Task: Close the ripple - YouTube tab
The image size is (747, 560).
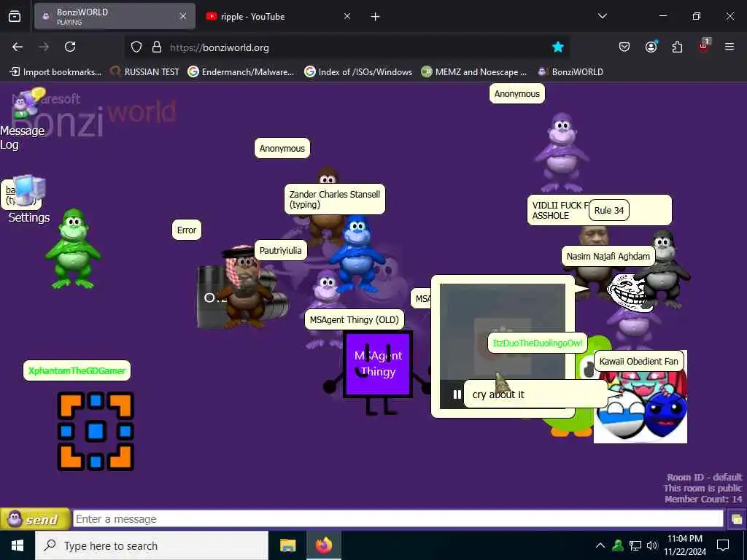Action: click(x=347, y=17)
